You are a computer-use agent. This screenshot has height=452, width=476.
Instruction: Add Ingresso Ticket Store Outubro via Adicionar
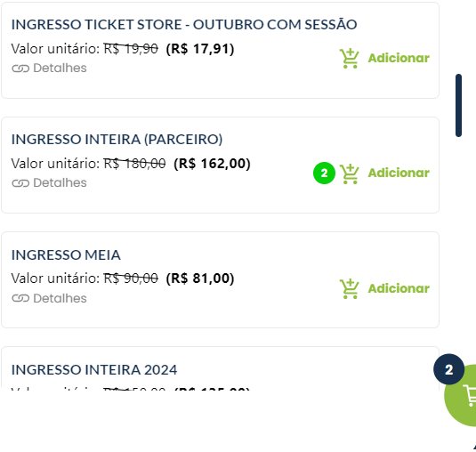[399, 58]
